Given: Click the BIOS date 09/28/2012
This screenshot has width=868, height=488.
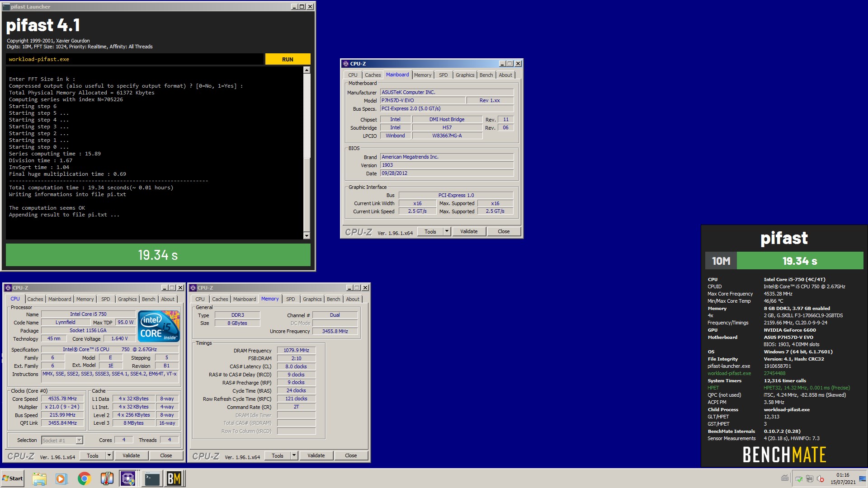Looking at the screenshot, I should coord(447,173).
